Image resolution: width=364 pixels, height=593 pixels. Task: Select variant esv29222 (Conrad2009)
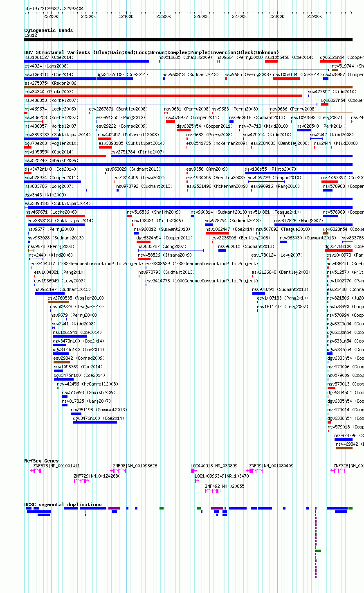(122, 126)
